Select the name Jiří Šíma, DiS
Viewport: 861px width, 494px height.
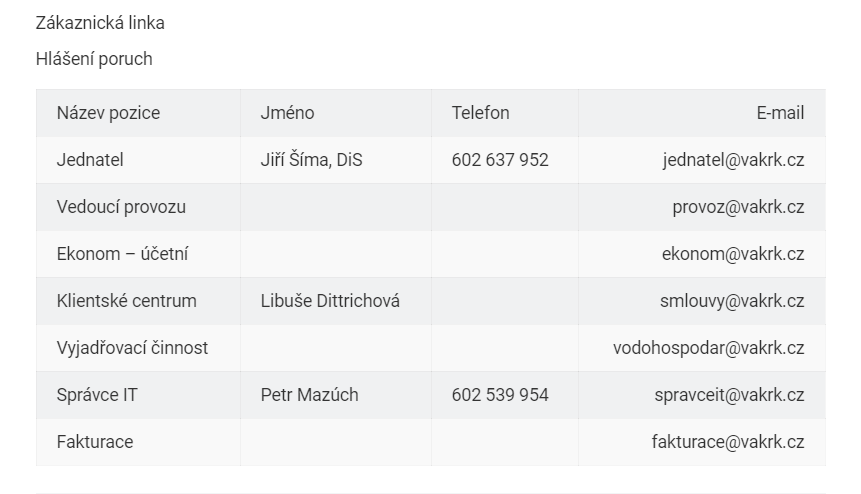click(311, 160)
